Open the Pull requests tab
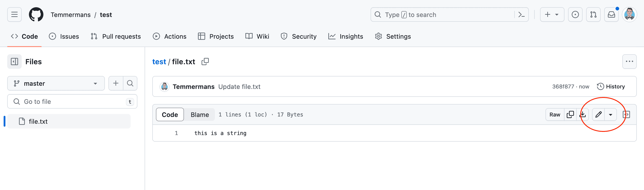 tap(116, 37)
